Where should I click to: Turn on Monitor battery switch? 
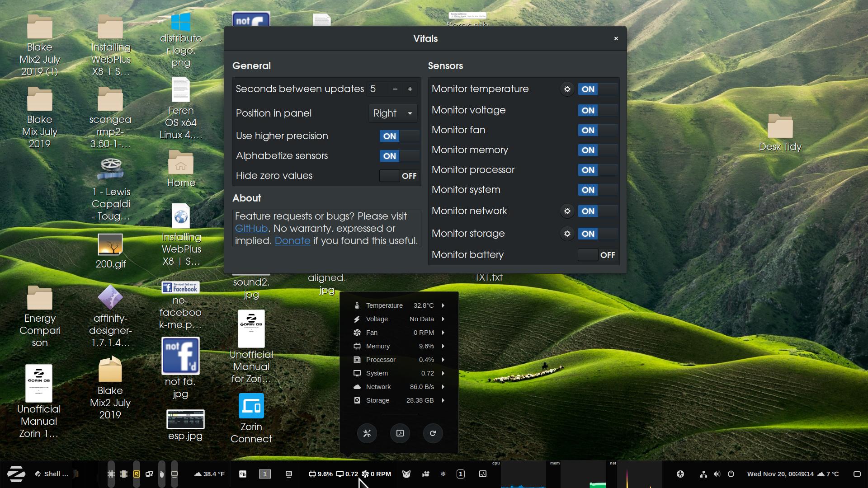coord(597,255)
